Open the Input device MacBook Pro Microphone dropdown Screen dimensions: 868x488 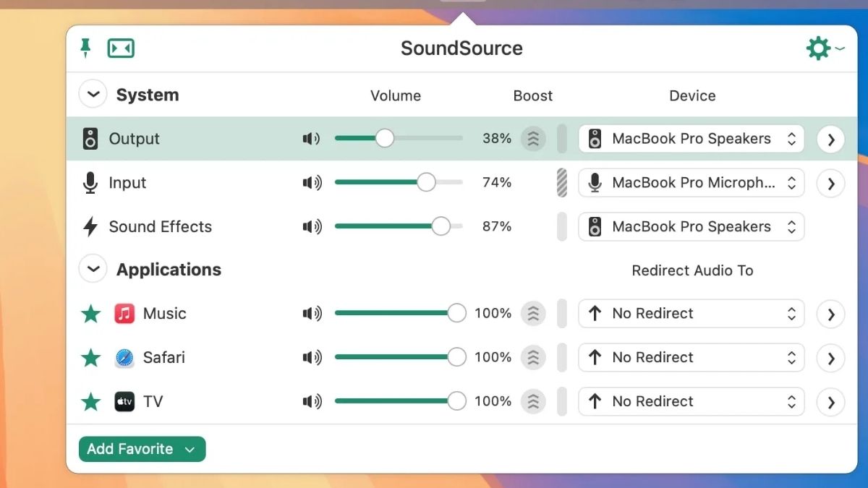pyautogui.click(x=691, y=183)
